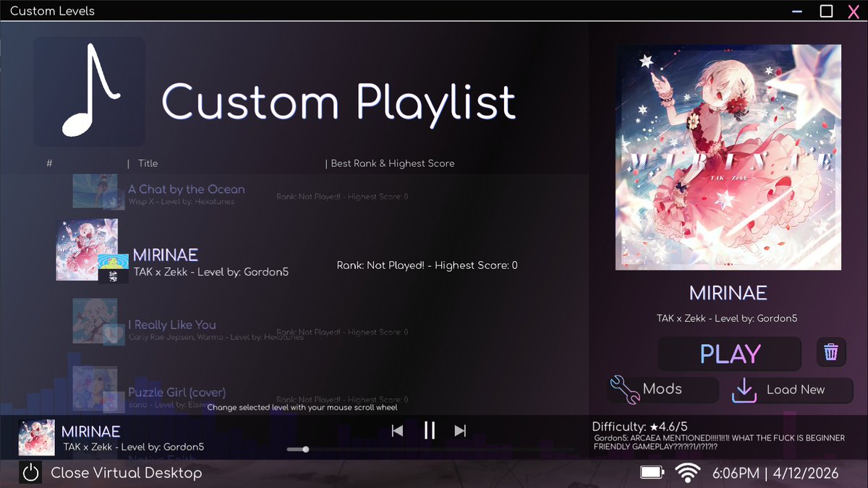Click the now-playing MIRINAE thumbnail
The image size is (868, 488).
click(37, 438)
